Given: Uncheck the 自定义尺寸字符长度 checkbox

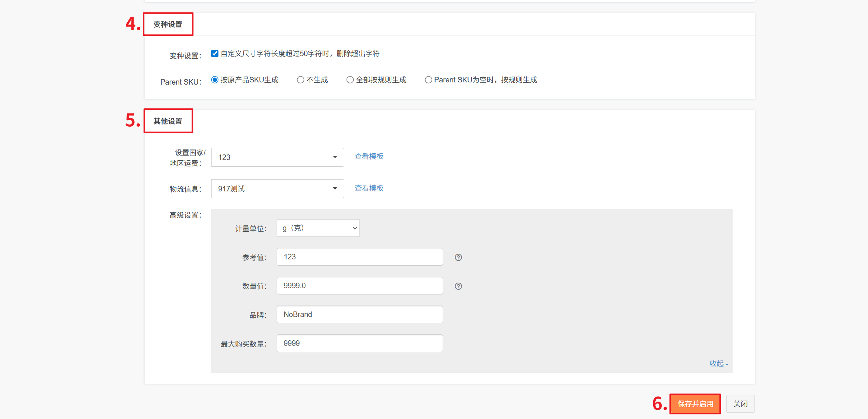Looking at the screenshot, I should point(215,54).
